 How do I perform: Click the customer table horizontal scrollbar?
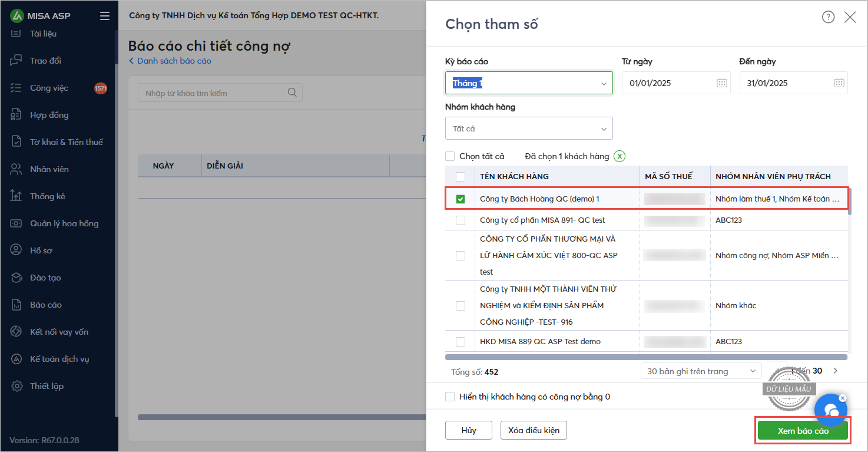click(x=646, y=357)
